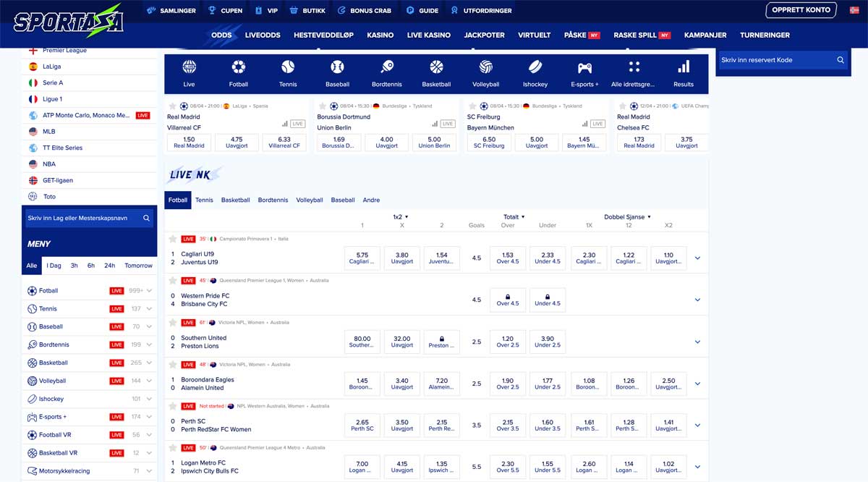The image size is (868, 482).
Task: Favorite the Perth SC match
Action: (173, 406)
